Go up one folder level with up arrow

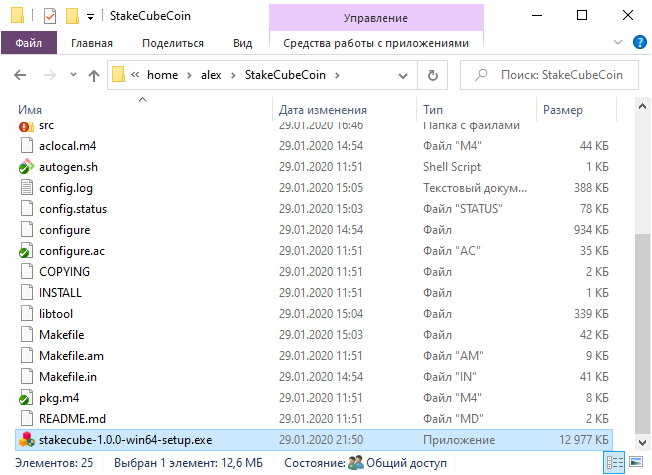94,75
